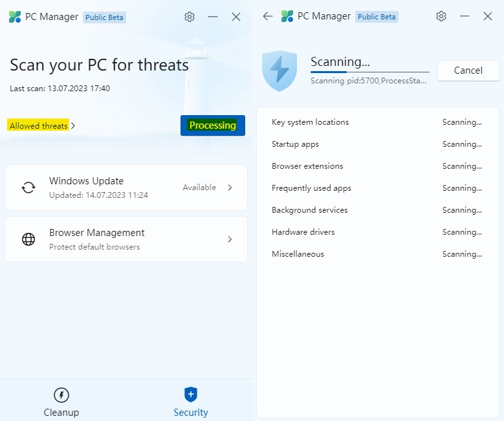
Task: Open the Browser Management card
Action: pyautogui.click(x=126, y=239)
